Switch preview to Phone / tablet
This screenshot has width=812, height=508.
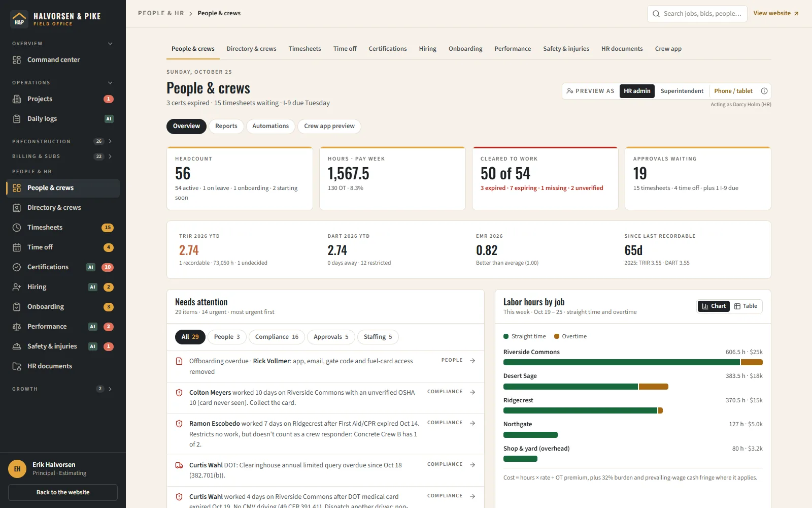(x=733, y=91)
